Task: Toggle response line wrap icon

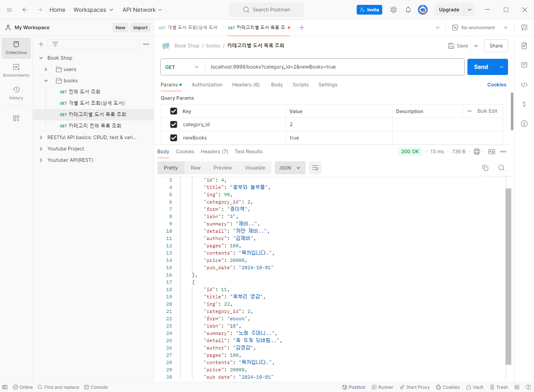Action: point(315,168)
